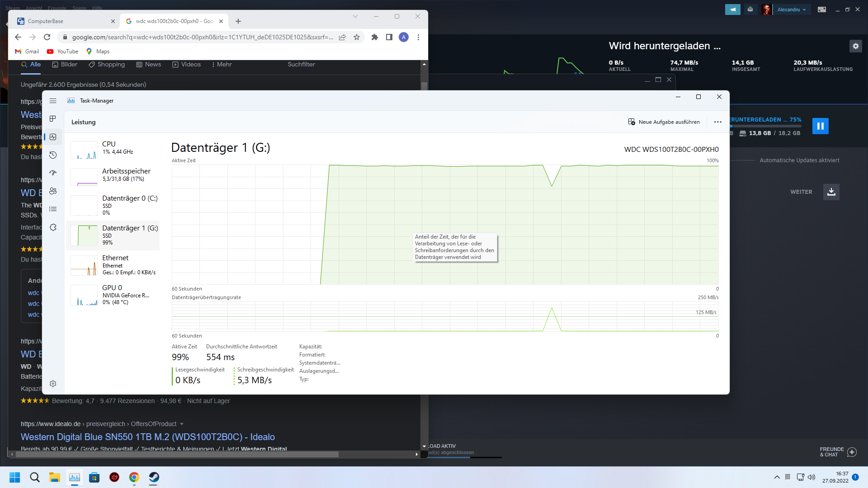The image size is (868, 488).
Task: Open Details list page in the sidebar
Action: click(53, 209)
